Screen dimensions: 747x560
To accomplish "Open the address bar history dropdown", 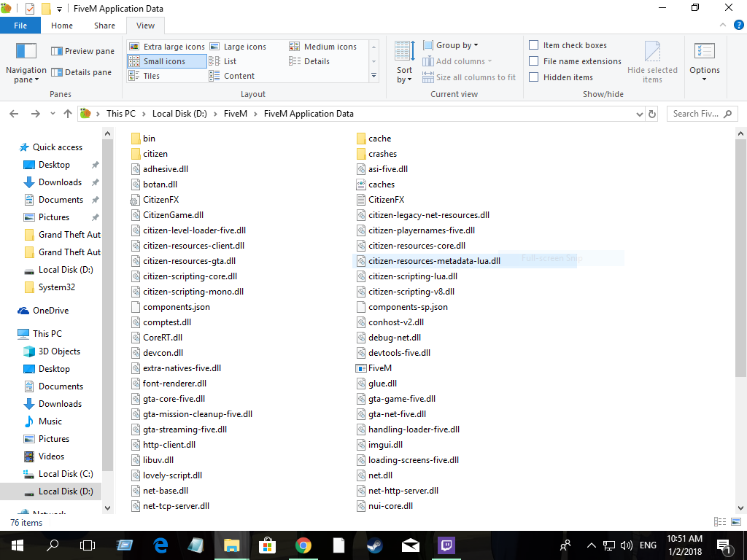I will (639, 114).
